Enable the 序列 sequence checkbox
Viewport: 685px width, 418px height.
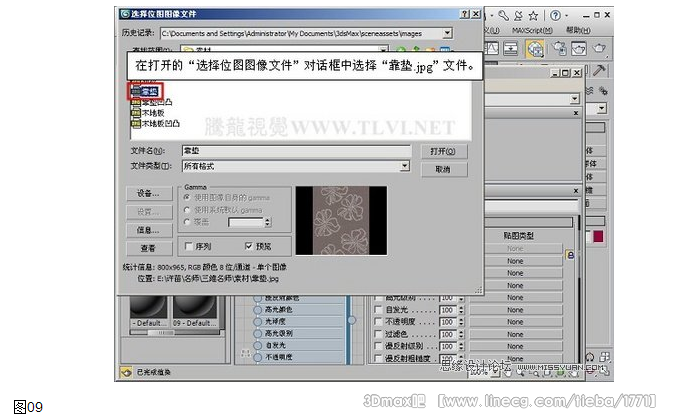click(x=189, y=246)
